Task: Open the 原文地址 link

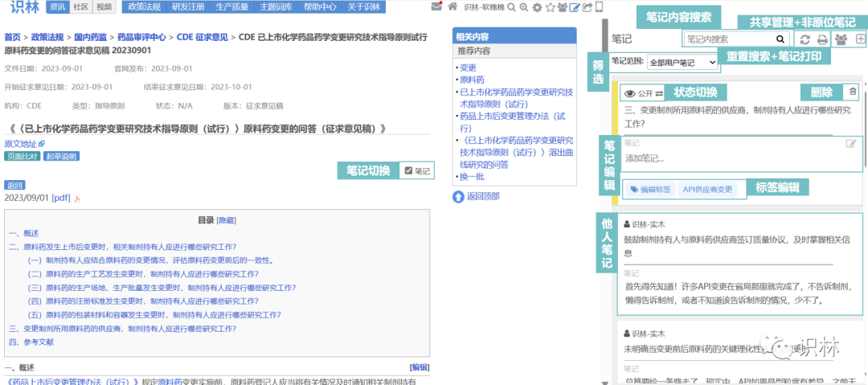Action: (20, 144)
